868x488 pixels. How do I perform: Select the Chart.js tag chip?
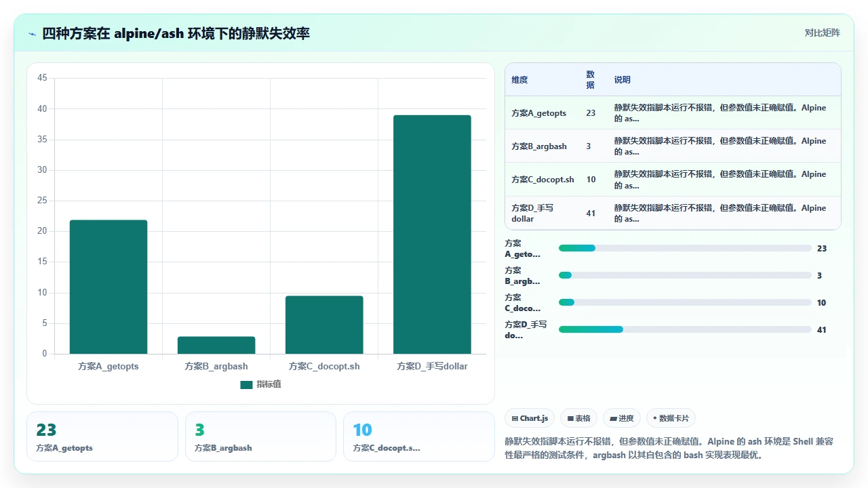point(530,418)
